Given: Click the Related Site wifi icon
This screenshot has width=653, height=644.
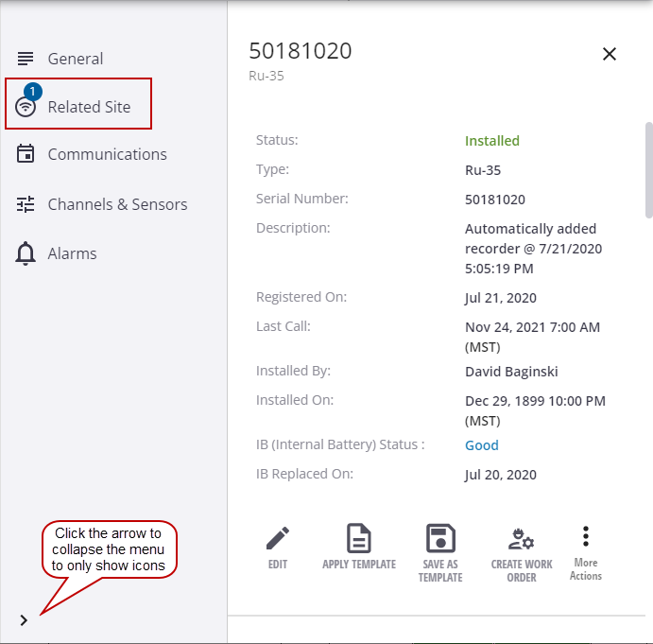Looking at the screenshot, I should pos(26,108).
